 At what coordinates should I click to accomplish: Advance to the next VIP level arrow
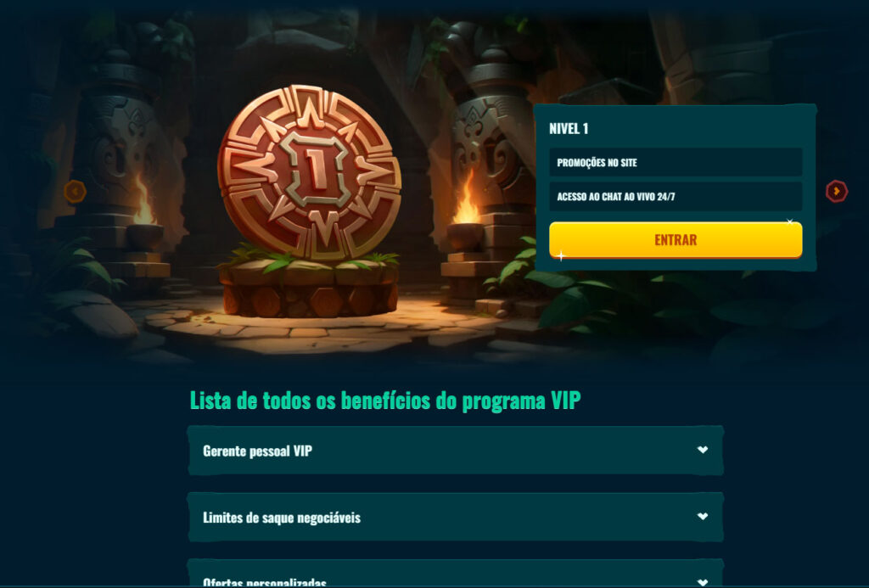(836, 192)
